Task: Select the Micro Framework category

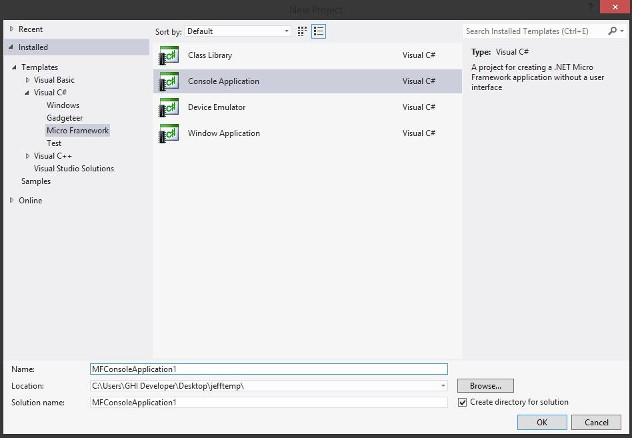Action: point(77,131)
